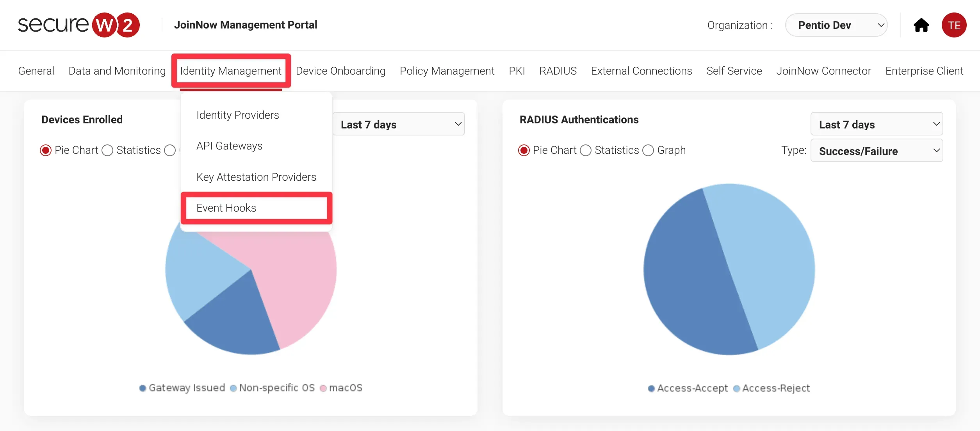Select Statistics view for Devices Enrolled

point(107,150)
